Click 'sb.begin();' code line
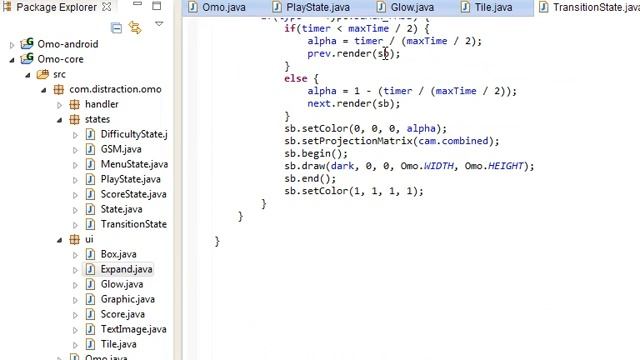Viewport: 640px width, 360px height. tap(316, 153)
